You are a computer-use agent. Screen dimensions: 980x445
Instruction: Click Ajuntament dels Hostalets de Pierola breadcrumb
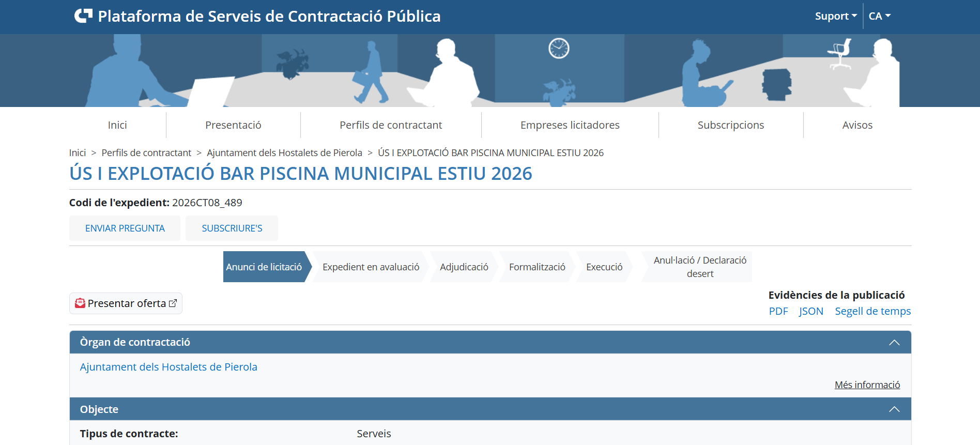click(x=284, y=153)
